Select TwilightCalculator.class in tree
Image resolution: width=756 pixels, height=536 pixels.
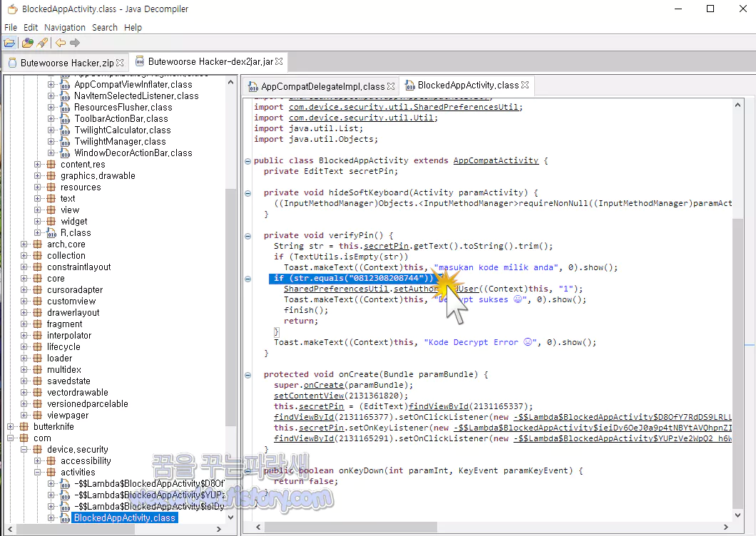click(x=123, y=130)
